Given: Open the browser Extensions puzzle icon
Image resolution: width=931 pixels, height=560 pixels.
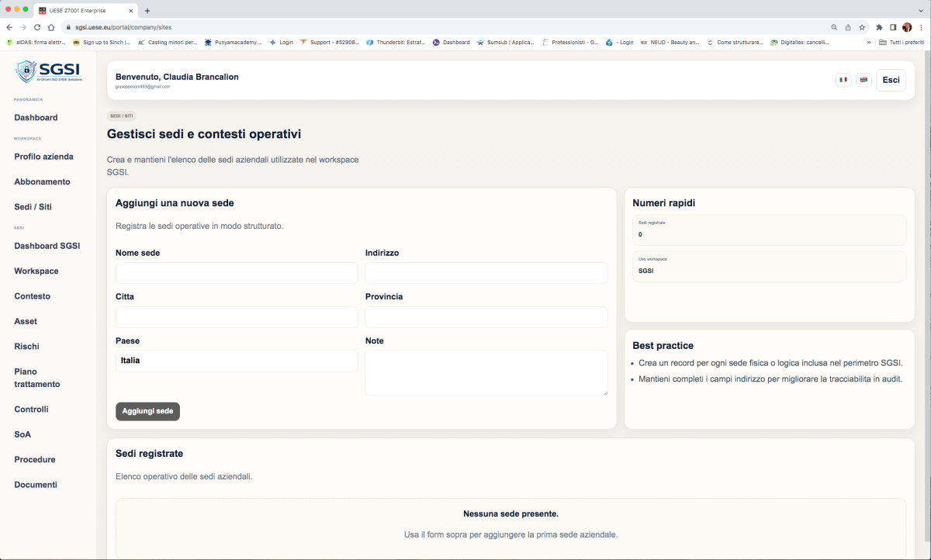Looking at the screenshot, I should point(879,27).
